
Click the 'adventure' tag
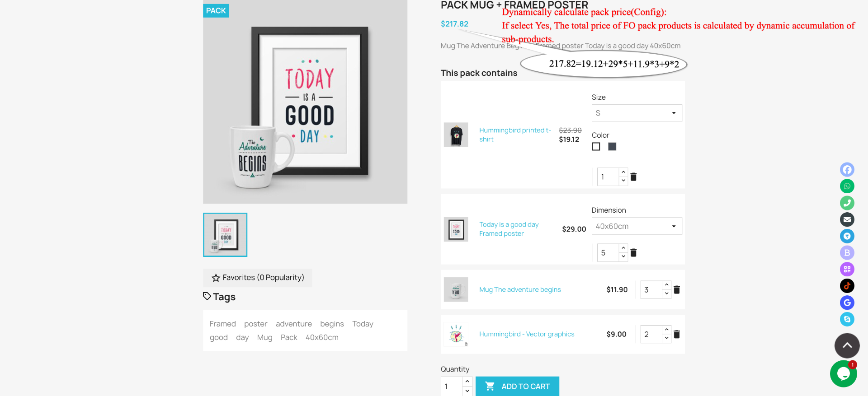coord(294,324)
